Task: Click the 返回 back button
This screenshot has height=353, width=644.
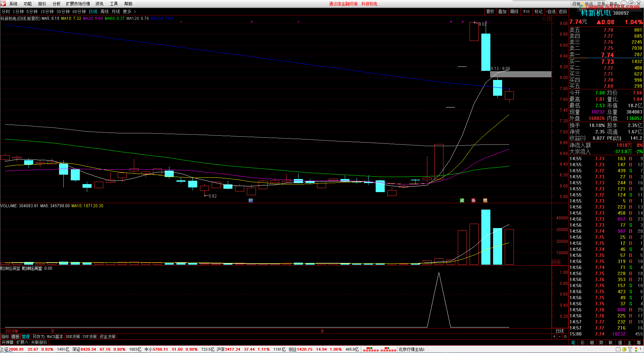Action: coord(563,11)
